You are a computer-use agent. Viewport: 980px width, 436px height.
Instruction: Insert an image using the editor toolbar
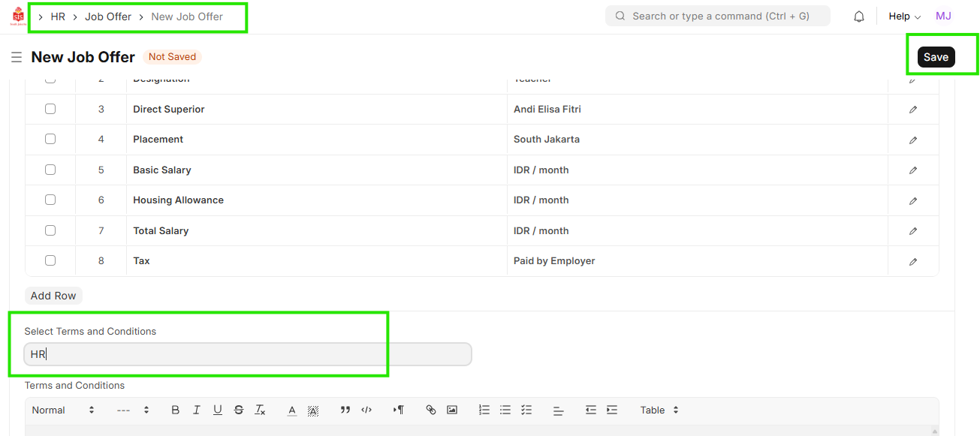[x=452, y=410]
